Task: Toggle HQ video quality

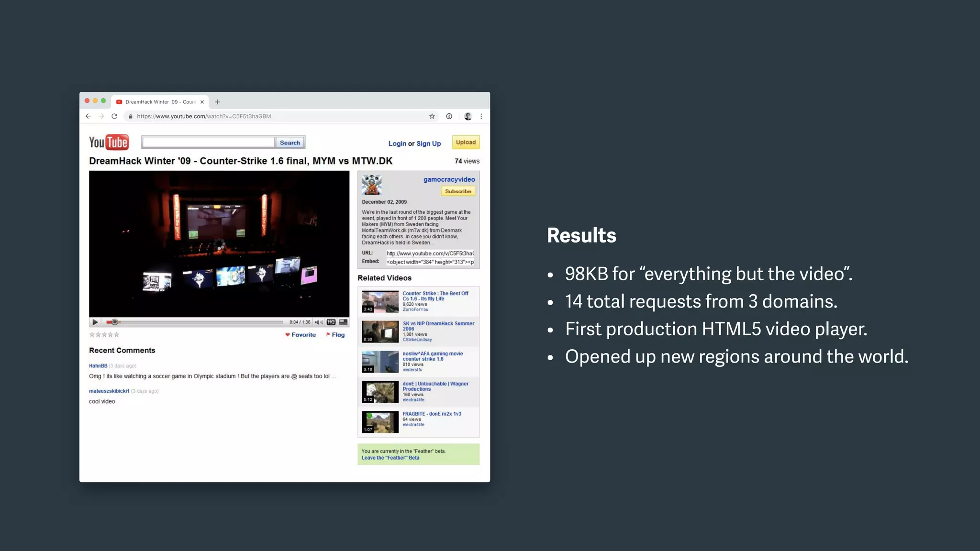Action: point(331,322)
